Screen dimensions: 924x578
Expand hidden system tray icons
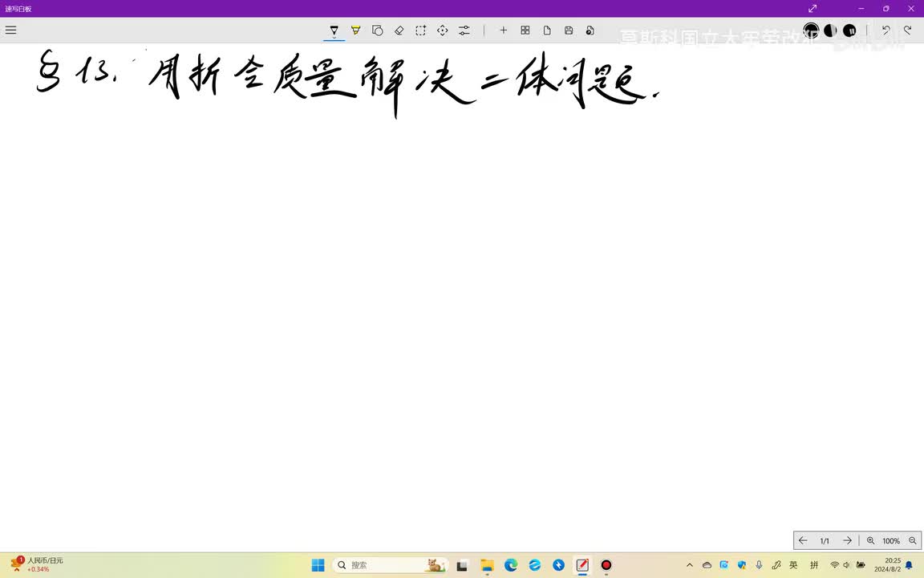click(x=690, y=565)
